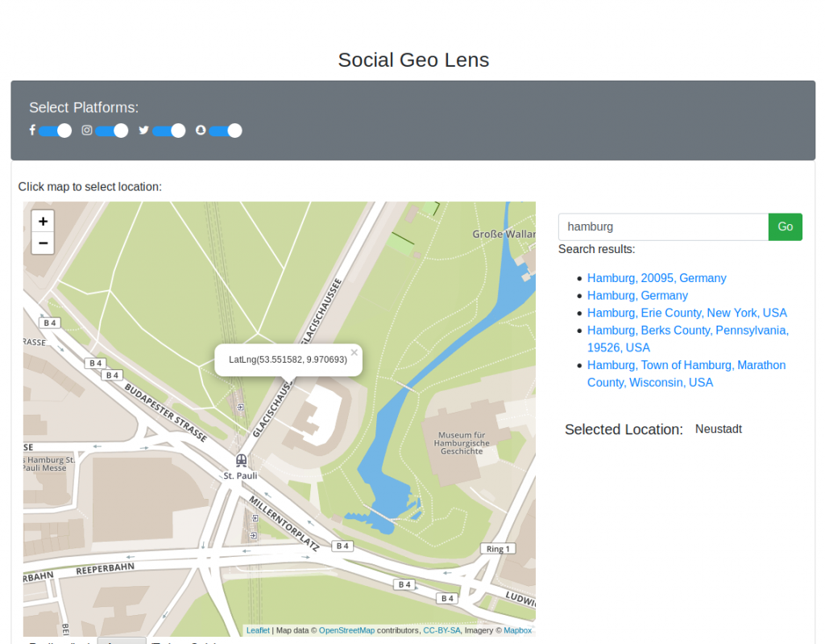Select Hamburg, 20095, Germany result
Screen dimensions: 825x644
pyautogui.click(x=657, y=278)
